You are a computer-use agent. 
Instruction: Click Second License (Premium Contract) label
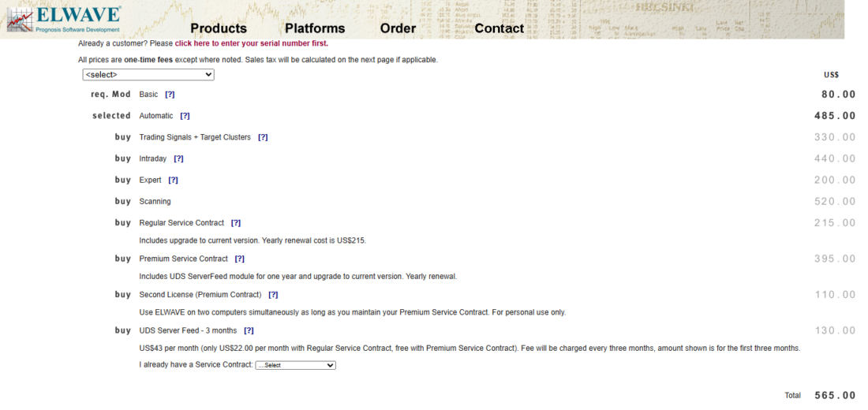click(200, 294)
